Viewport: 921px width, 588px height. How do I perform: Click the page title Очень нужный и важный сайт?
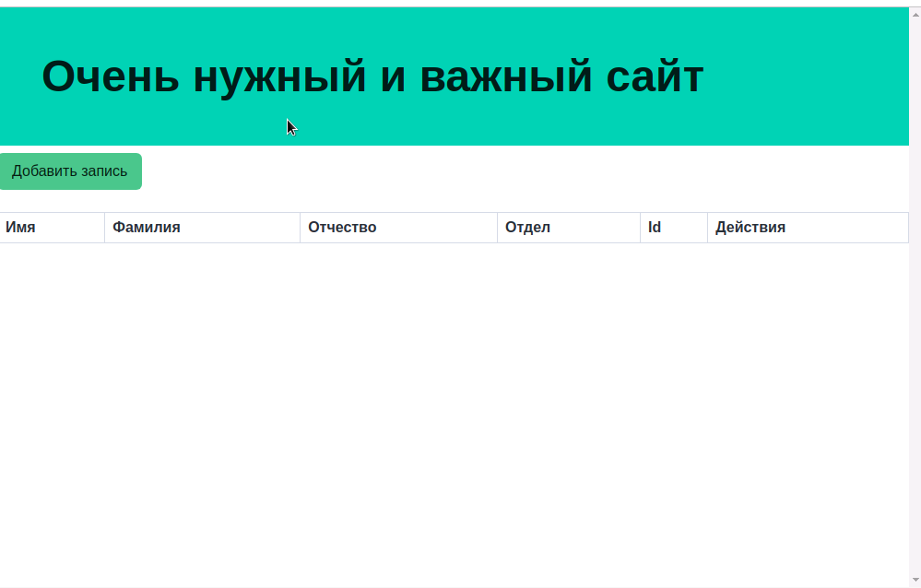click(x=371, y=77)
